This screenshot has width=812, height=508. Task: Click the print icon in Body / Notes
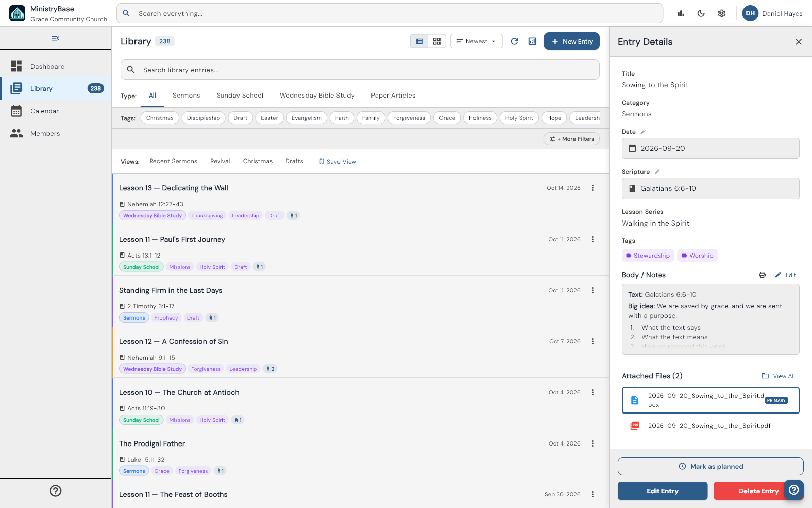point(762,275)
